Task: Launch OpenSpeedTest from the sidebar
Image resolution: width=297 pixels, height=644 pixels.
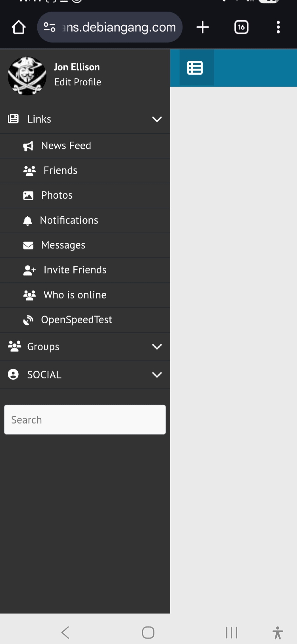Action: click(76, 320)
